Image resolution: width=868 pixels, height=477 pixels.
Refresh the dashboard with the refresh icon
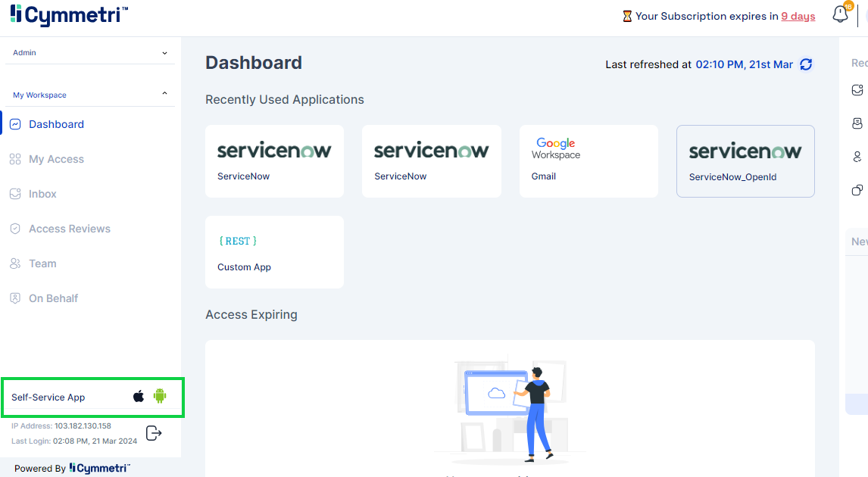pyautogui.click(x=806, y=65)
